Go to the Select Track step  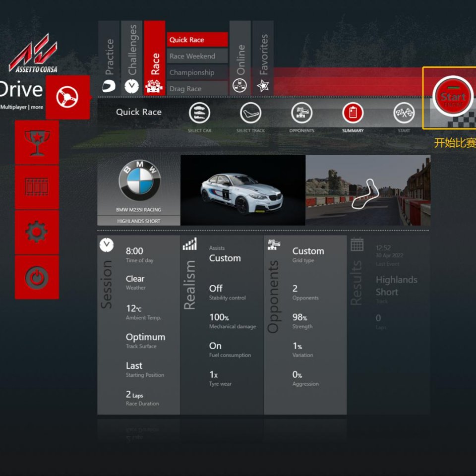(250, 113)
